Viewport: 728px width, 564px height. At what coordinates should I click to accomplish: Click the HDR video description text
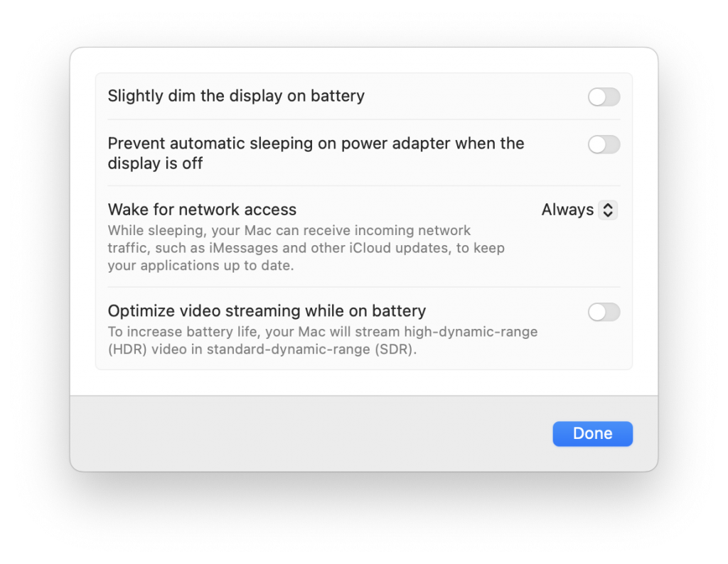(322, 340)
